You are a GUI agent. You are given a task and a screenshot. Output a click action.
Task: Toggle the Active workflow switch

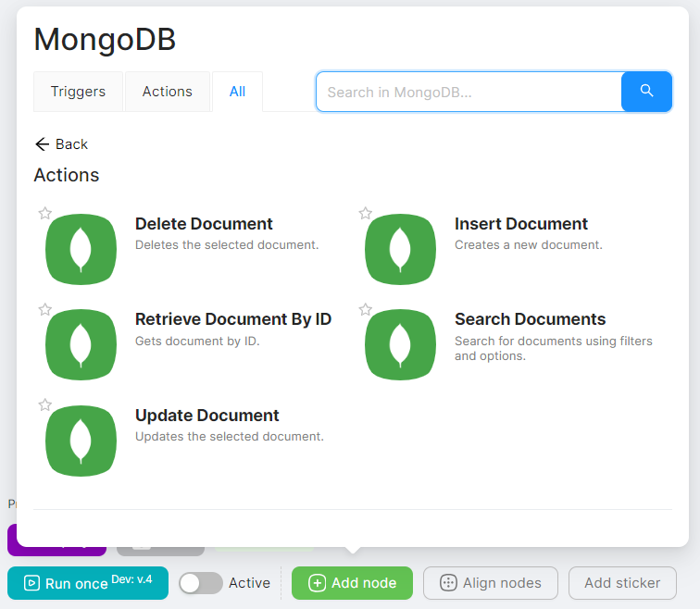click(200, 583)
